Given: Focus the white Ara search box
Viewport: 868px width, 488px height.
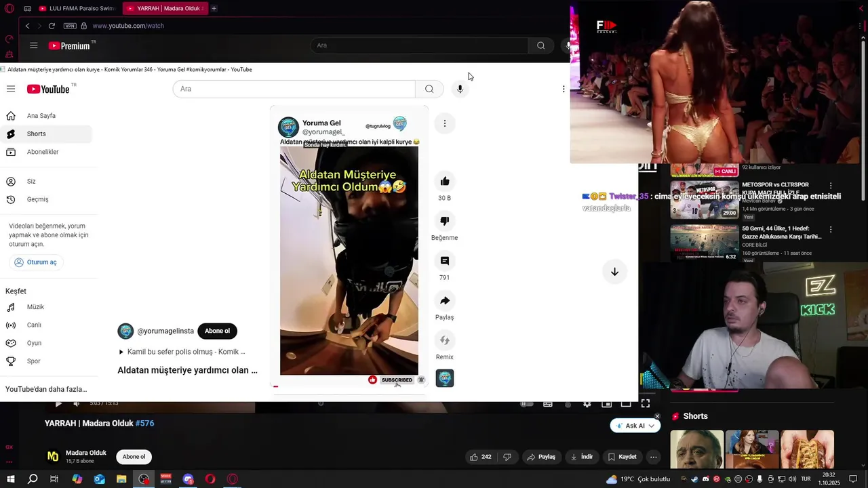Looking at the screenshot, I should [294, 89].
